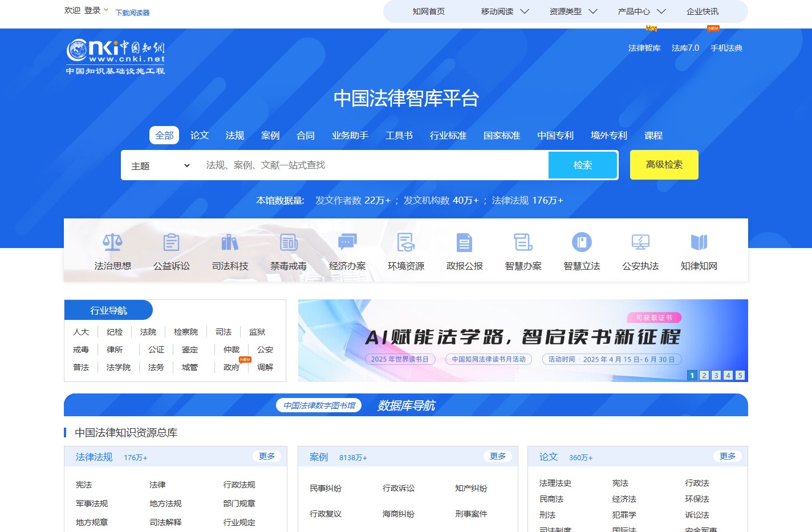
Task: Select the 境外专利 search tab
Action: [x=609, y=135]
